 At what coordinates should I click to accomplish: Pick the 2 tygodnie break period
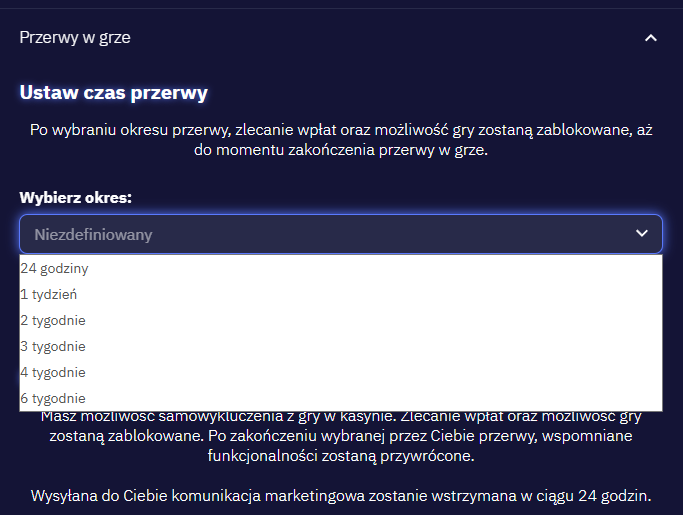pyautogui.click(x=54, y=321)
